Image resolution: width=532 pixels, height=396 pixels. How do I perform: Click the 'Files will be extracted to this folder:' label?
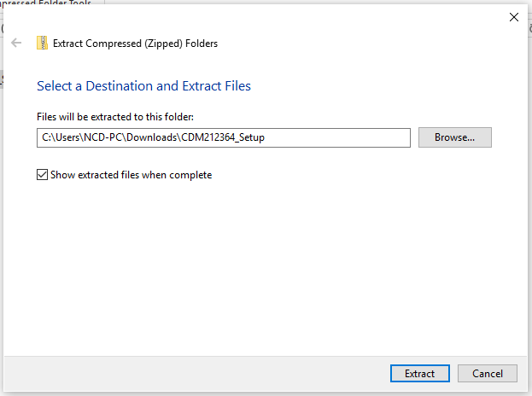coord(115,117)
